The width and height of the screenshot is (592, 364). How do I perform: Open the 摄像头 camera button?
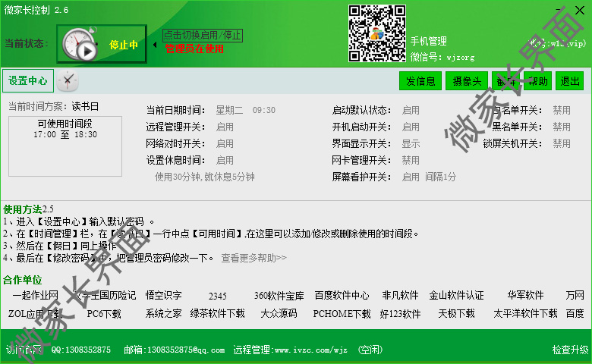467,80
